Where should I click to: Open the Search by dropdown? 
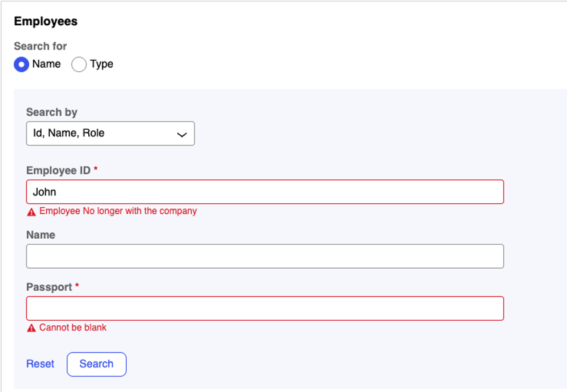pos(110,134)
